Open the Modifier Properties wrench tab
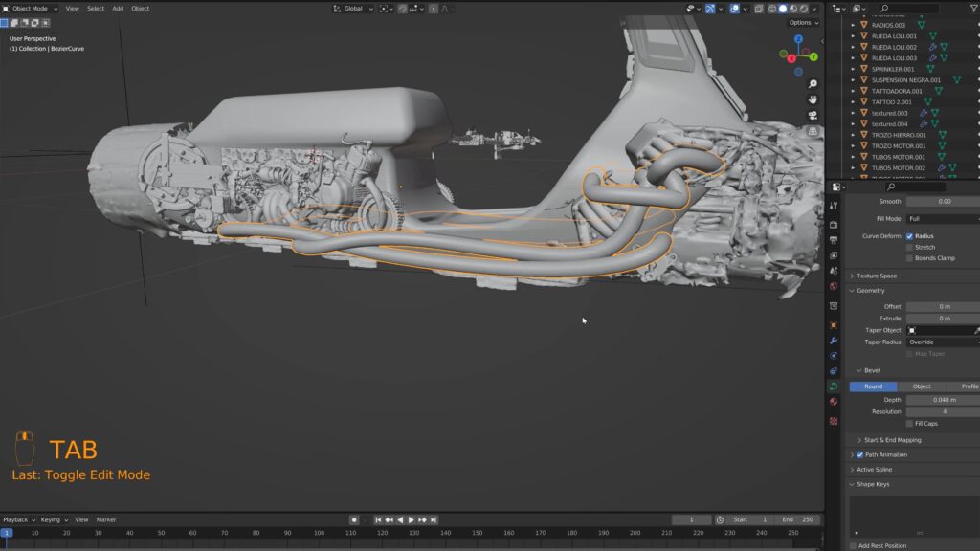 (835, 340)
